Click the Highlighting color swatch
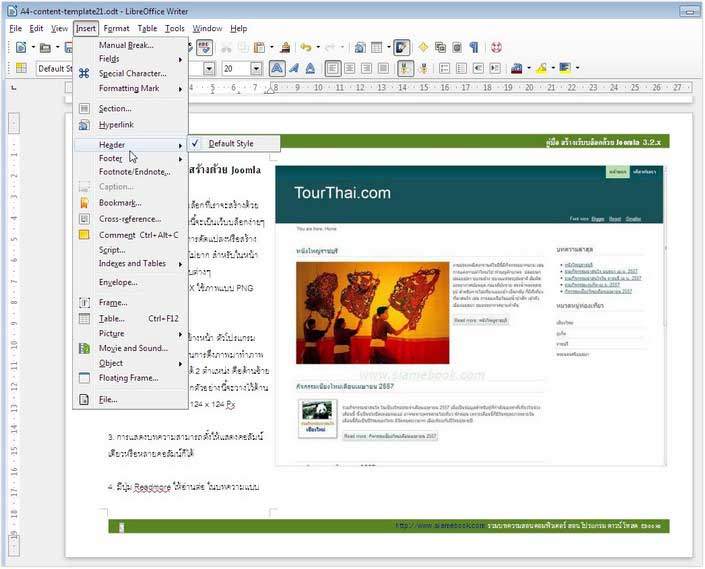 coord(541,68)
